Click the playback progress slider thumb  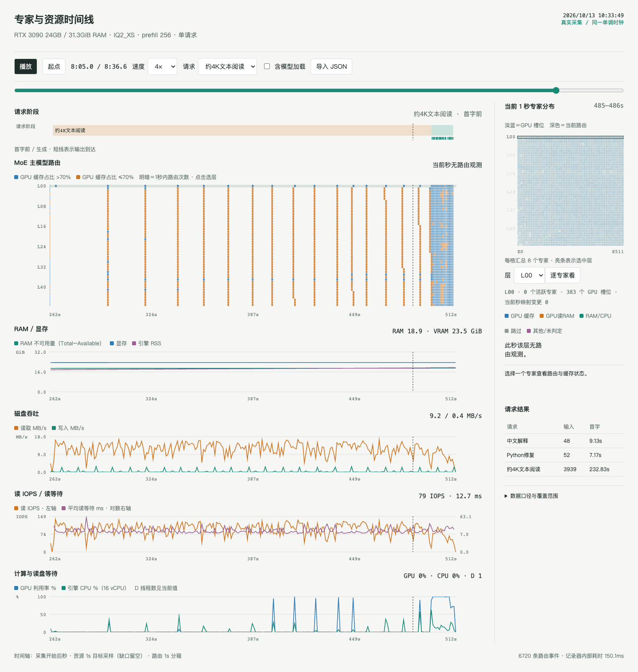tap(556, 90)
